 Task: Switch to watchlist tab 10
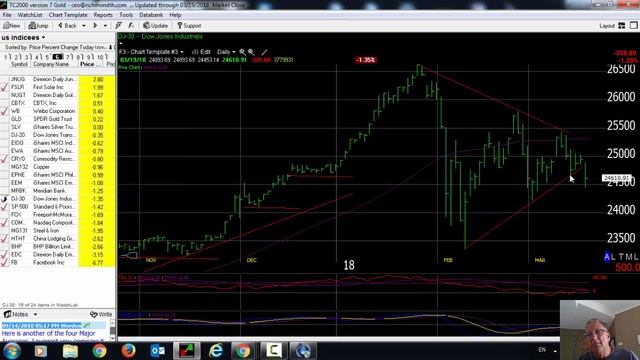(x=101, y=57)
